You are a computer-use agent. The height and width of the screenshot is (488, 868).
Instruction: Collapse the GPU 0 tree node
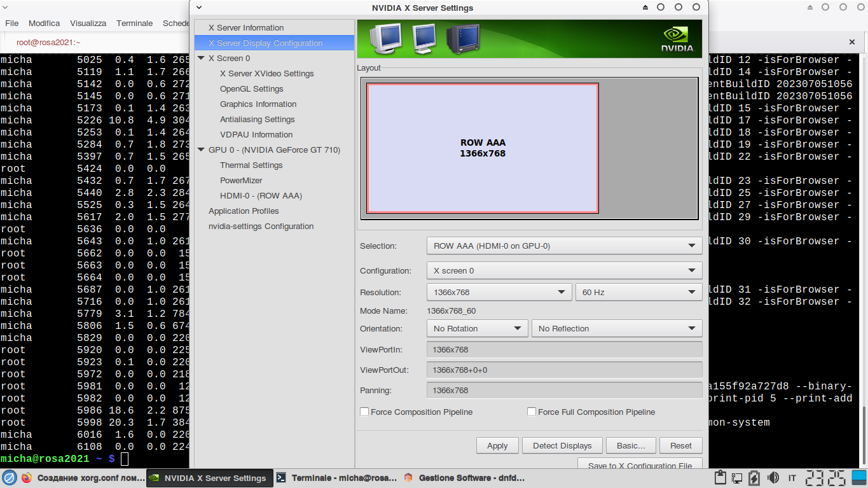click(201, 150)
